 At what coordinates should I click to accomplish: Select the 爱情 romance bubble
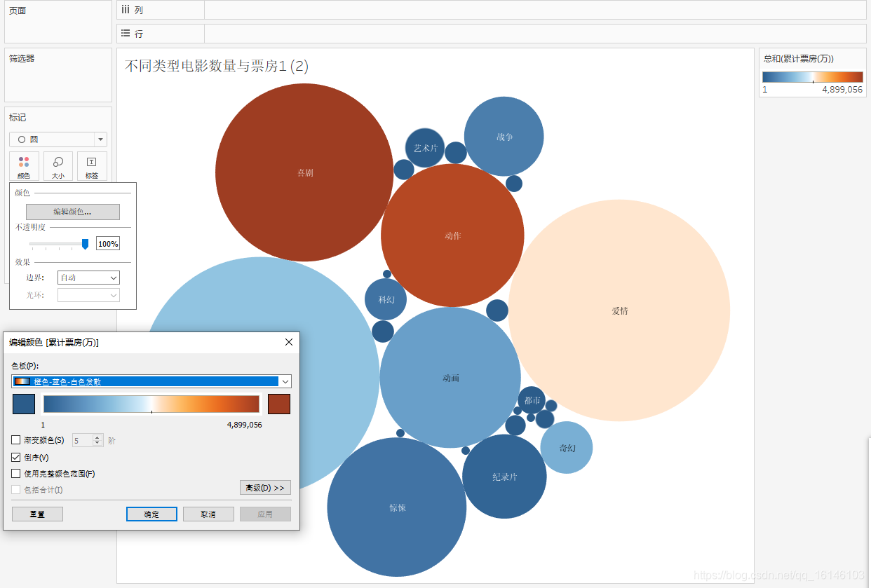[619, 310]
